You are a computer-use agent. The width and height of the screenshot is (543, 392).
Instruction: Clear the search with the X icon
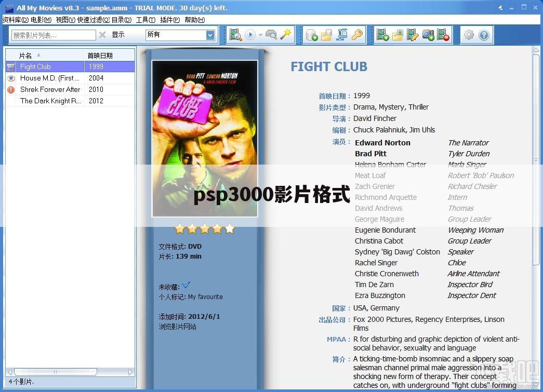pos(102,35)
